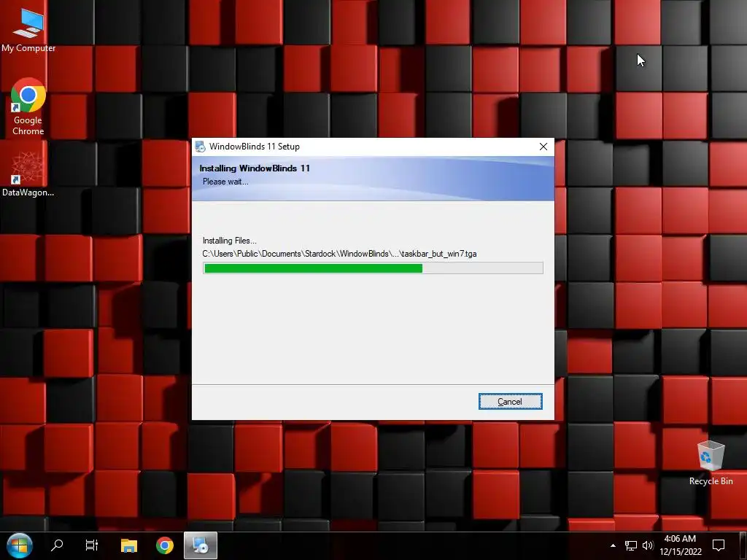The width and height of the screenshot is (747, 560).
Task: Open taskbar search magnifier
Action: [57, 545]
